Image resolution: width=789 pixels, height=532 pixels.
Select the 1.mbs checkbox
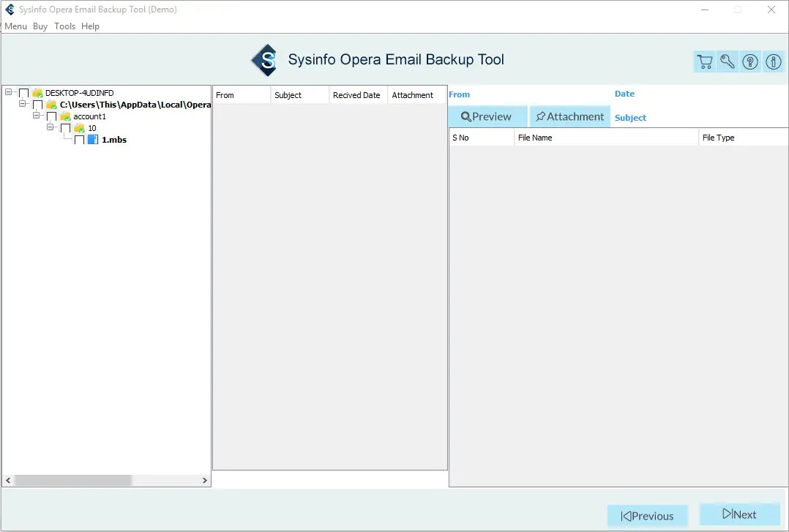click(80, 140)
